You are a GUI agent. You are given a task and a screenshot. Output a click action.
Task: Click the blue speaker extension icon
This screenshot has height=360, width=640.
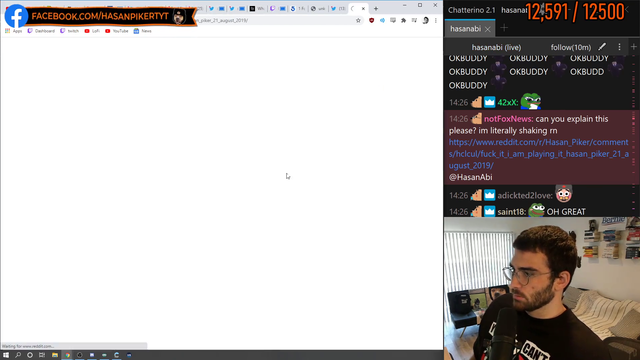pyautogui.click(x=382, y=20)
